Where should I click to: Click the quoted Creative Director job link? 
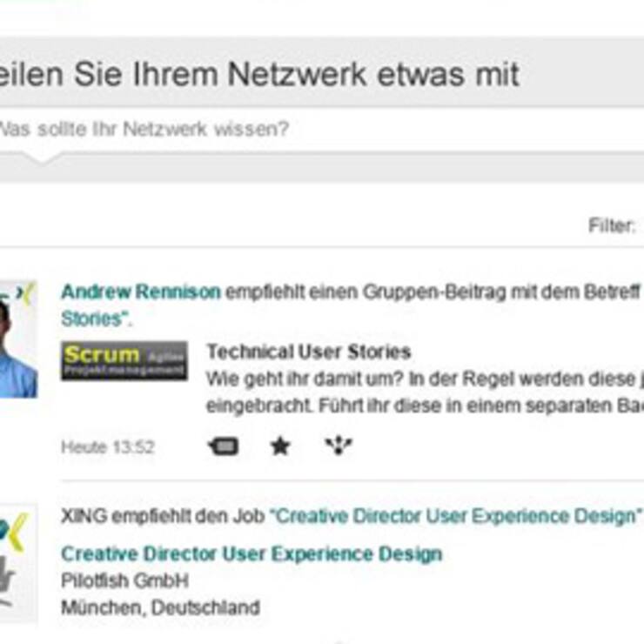456,516
